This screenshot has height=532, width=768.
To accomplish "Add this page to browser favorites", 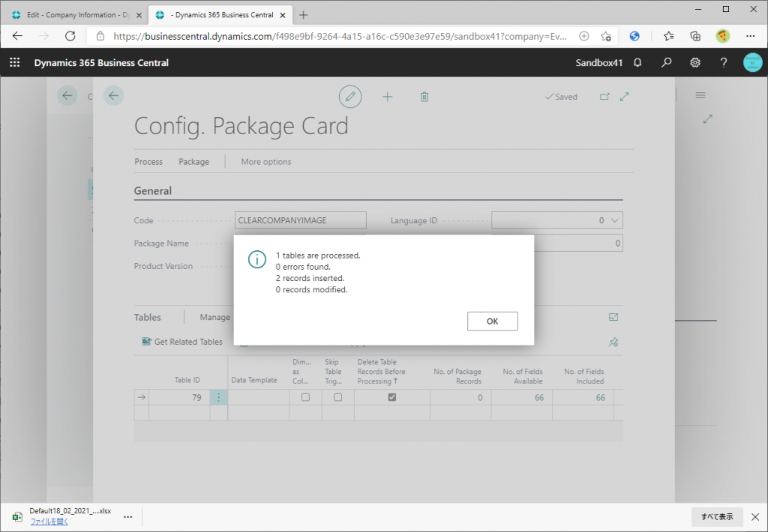I will point(606,36).
